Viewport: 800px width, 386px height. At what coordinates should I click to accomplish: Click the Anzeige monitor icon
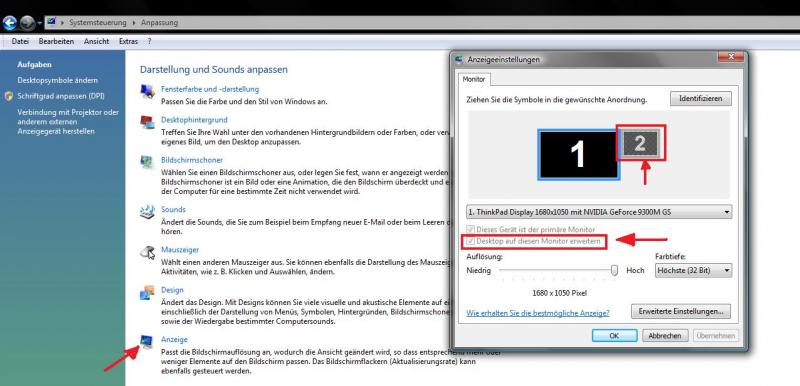(147, 342)
